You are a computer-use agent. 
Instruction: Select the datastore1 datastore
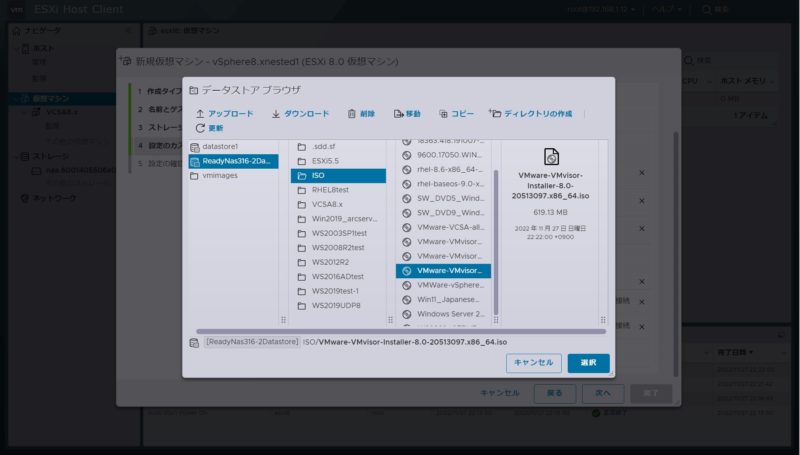click(x=233, y=146)
